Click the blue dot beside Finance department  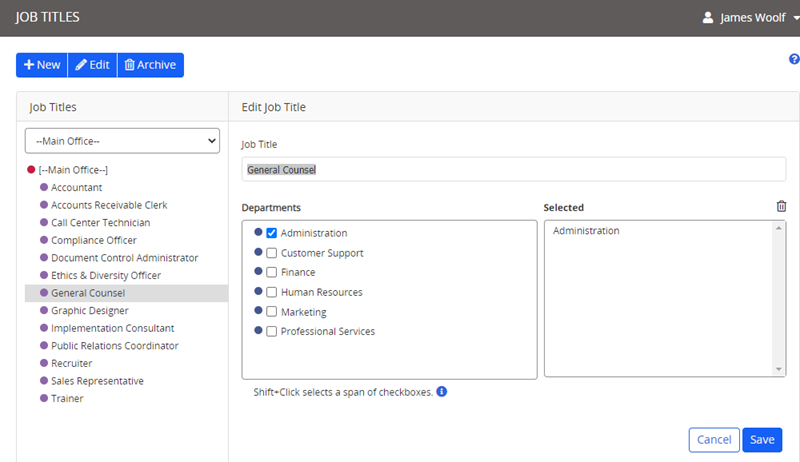(258, 272)
